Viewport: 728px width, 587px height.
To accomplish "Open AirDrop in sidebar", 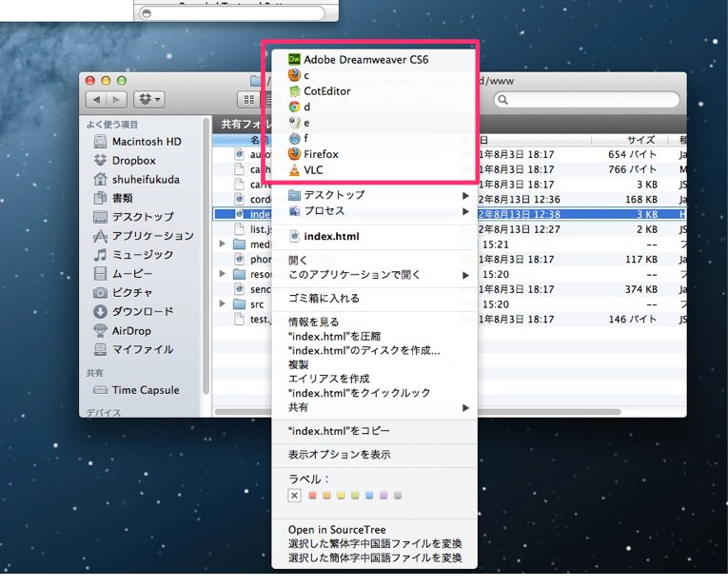I will tap(122, 331).
